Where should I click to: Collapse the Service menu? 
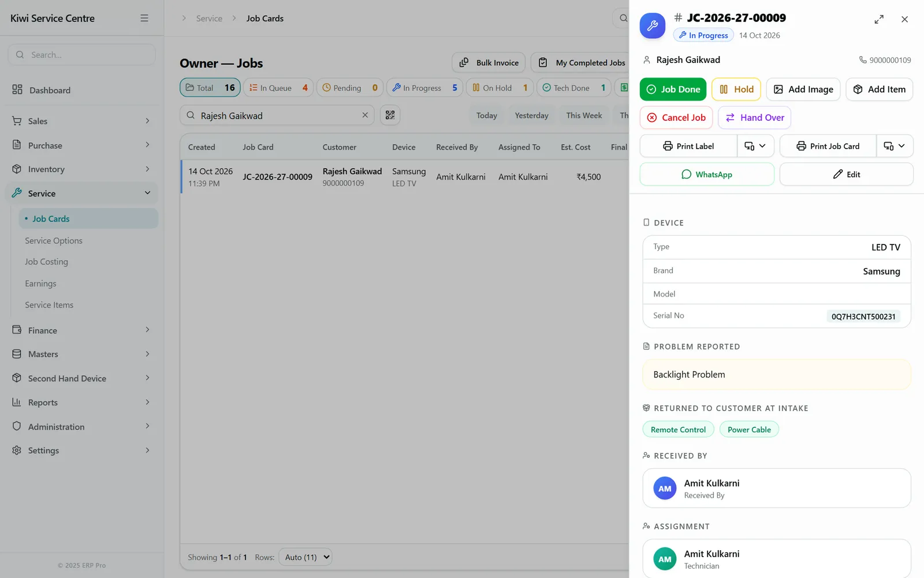[81, 193]
